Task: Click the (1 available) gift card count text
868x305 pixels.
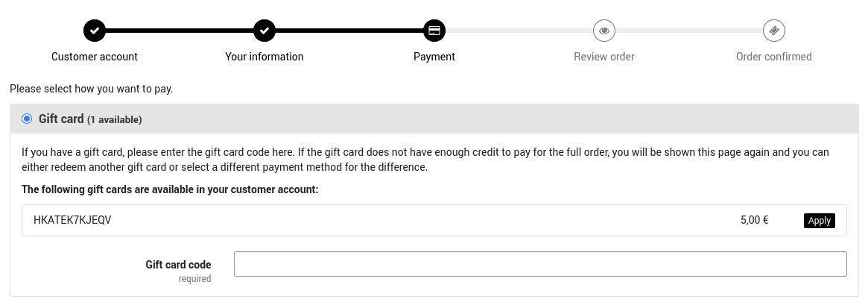Action: [114, 119]
